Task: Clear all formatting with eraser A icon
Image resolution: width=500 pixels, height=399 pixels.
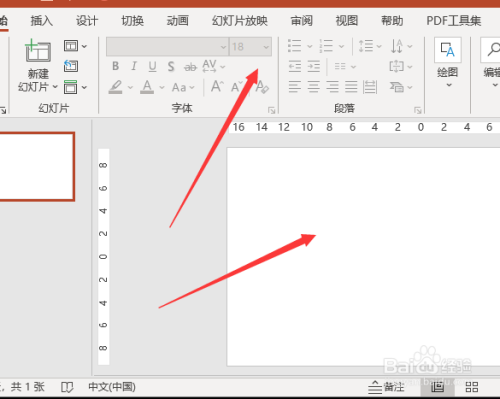Action: (262, 87)
